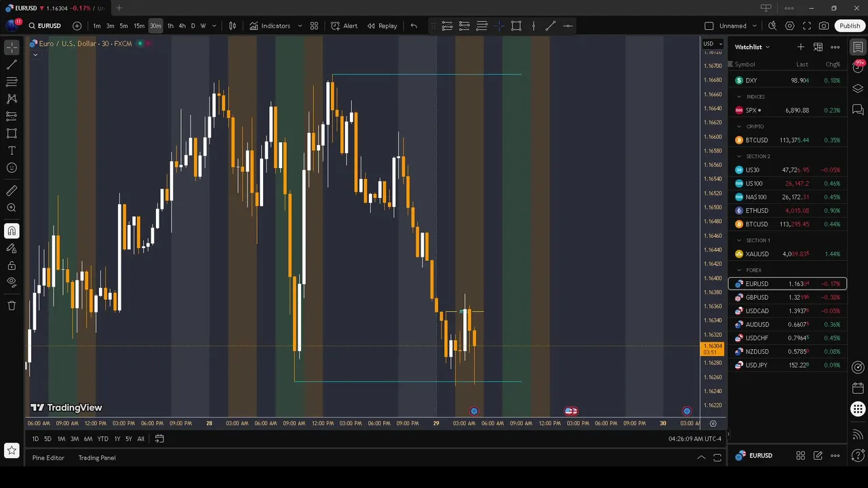Open the patterns drawing tools

(12, 99)
